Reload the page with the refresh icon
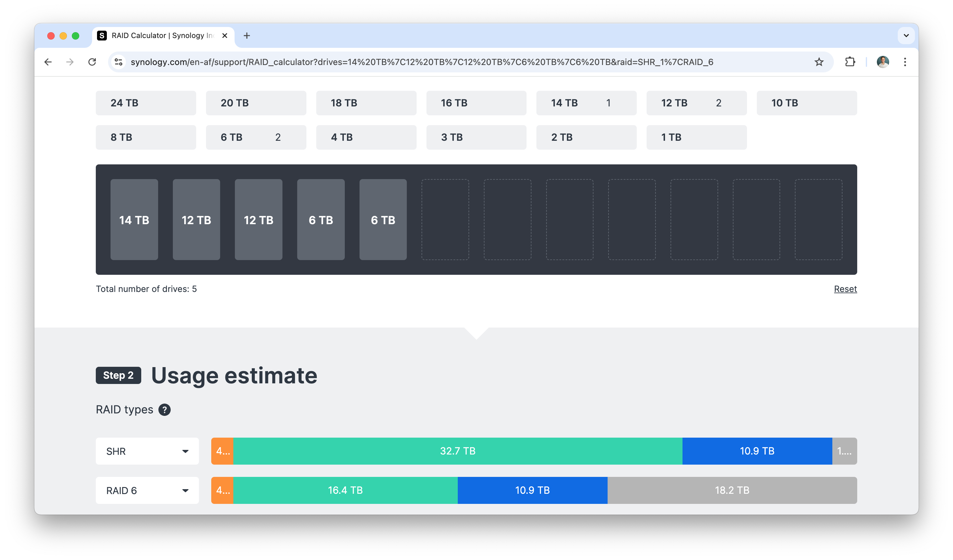Screen dimensions: 953x560 (x=92, y=62)
